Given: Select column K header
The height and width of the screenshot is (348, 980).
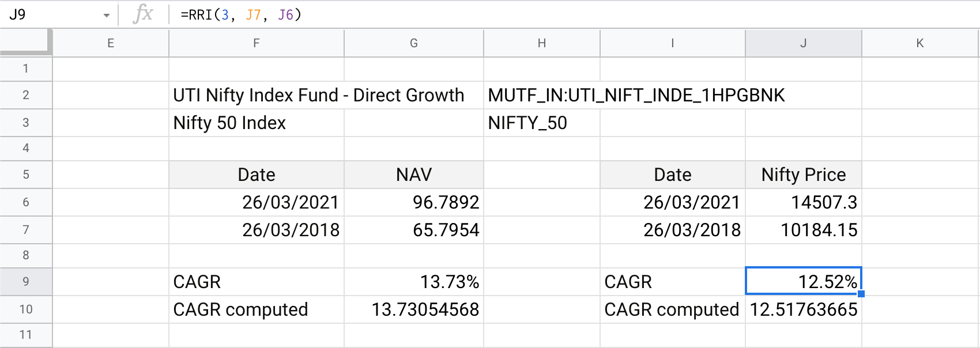Looking at the screenshot, I should click(920, 43).
